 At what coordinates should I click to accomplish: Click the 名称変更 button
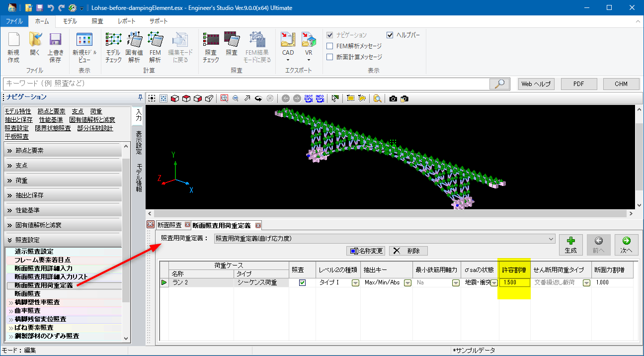(x=367, y=251)
